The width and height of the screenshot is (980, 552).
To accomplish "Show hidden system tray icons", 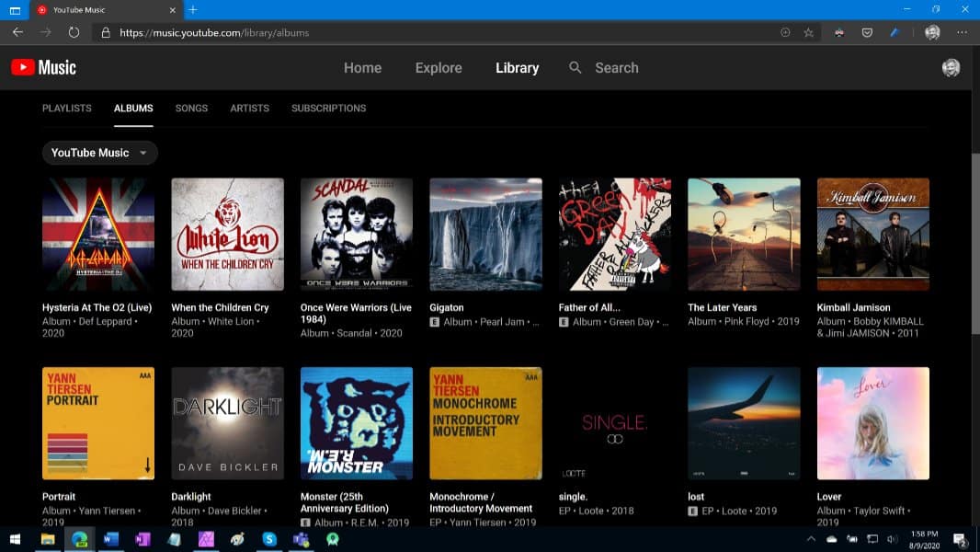I will pyautogui.click(x=811, y=539).
